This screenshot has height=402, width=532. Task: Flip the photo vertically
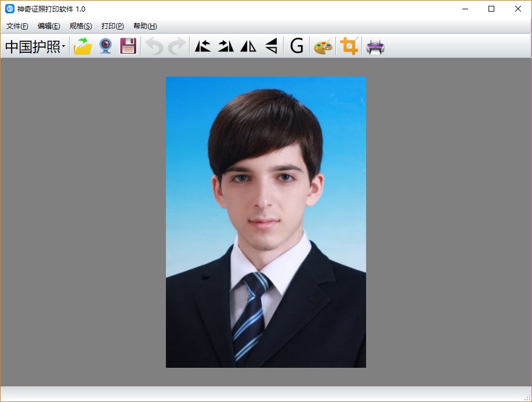270,45
